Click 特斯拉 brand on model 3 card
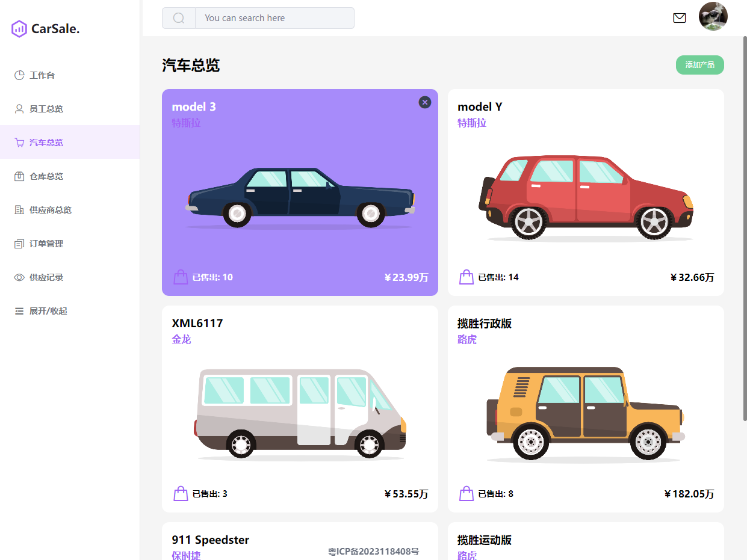 click(x=186, y=123)
